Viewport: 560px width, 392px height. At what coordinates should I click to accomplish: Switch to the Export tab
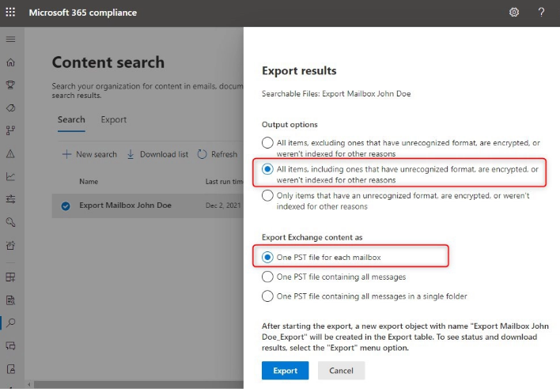(x=114, y=119)
